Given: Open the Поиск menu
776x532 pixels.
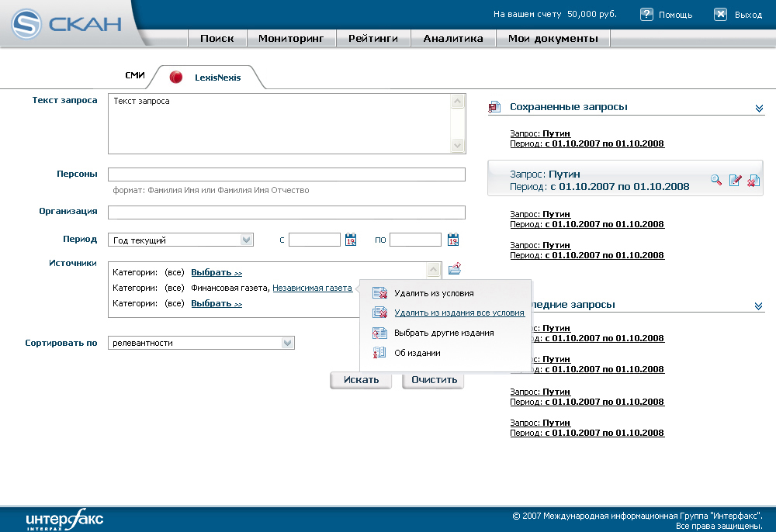Looking at the screenshot, I should click(217, 38).
